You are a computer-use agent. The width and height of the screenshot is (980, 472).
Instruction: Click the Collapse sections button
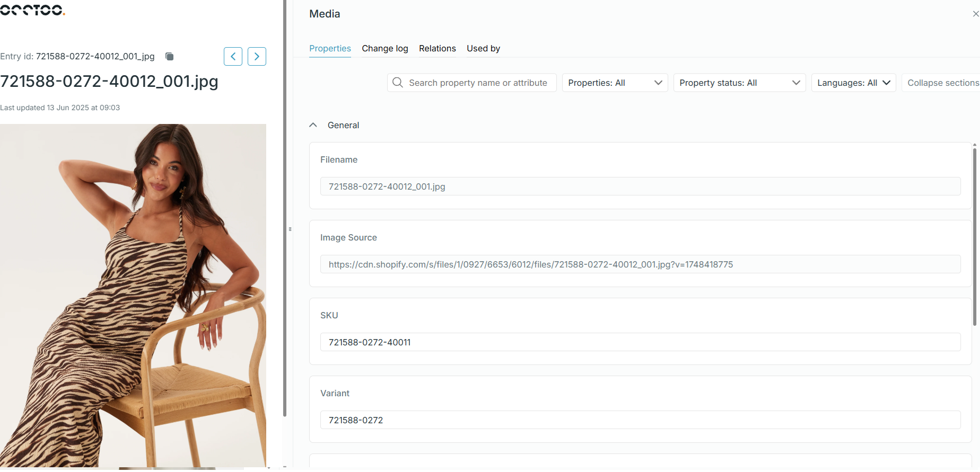click(x=942, y=83)
